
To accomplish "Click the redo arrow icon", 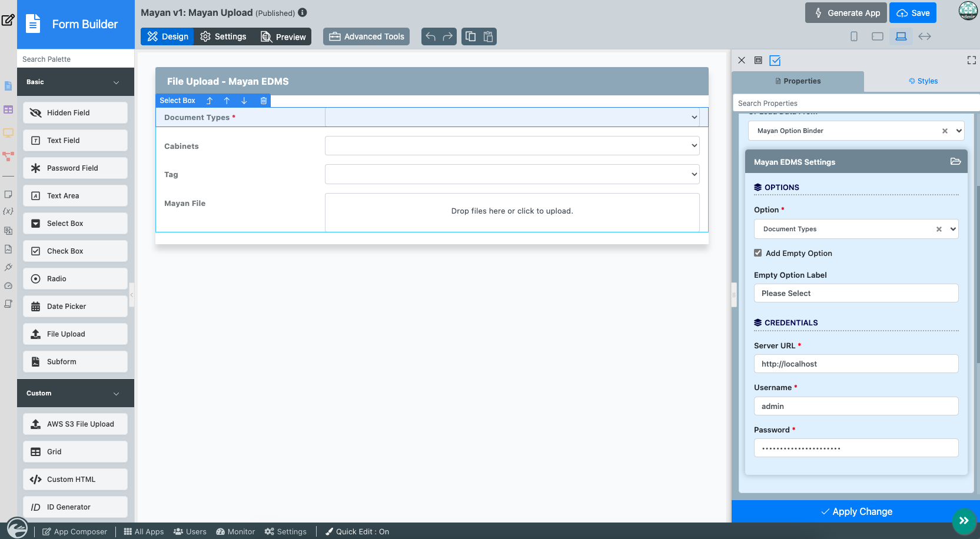I will (448, 36).
